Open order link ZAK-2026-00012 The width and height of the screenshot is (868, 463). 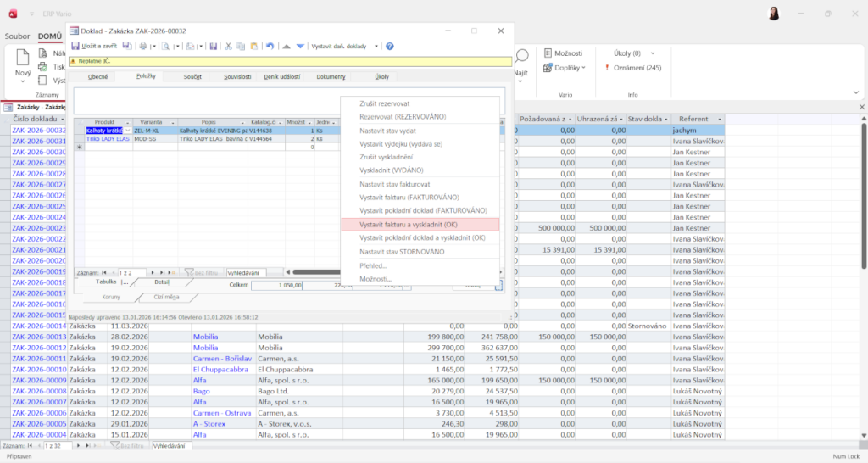[39, 347]
